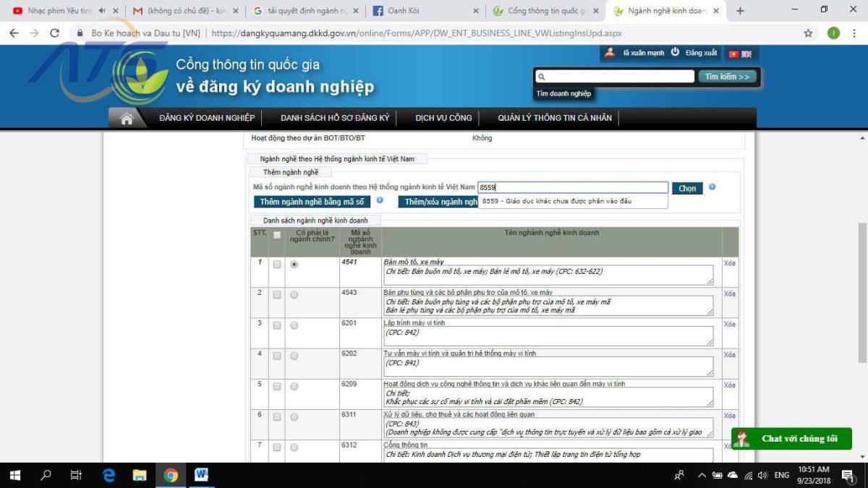Click the blue help icon beside Chọn

point(712,187)
